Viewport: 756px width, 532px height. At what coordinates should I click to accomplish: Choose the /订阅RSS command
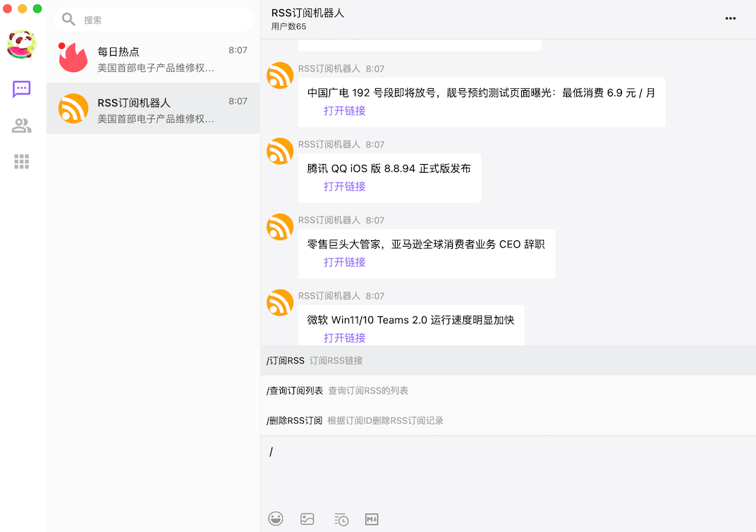pyautogui.click(x=508, y=361)
